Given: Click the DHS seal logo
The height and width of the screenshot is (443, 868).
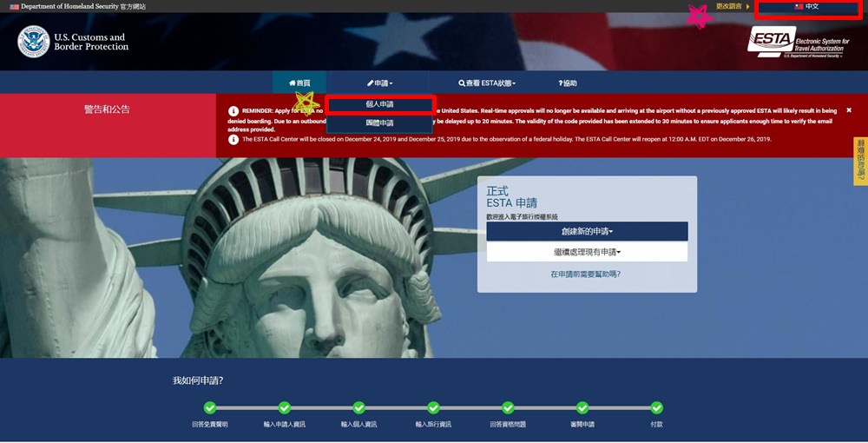Looking at the screenshot, I should pyautogui.click(x=33, y=42).
